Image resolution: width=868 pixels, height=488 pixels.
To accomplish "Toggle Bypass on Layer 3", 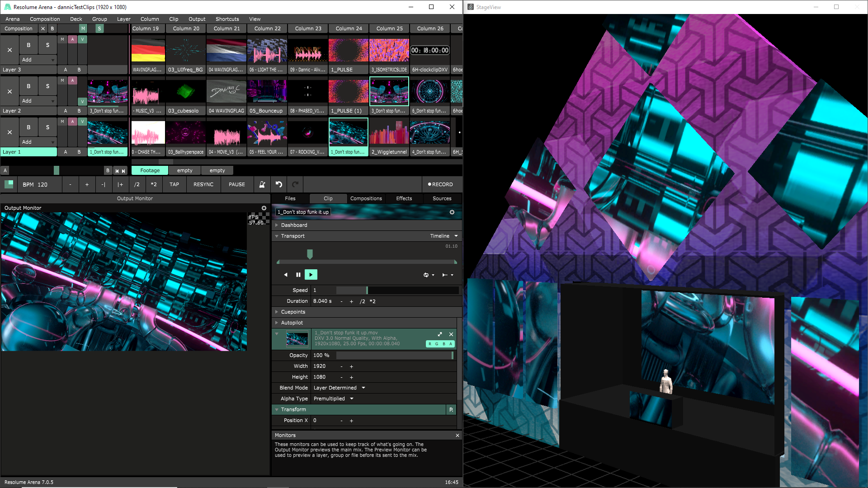I will pyautogui.click(x=28, y=45).
